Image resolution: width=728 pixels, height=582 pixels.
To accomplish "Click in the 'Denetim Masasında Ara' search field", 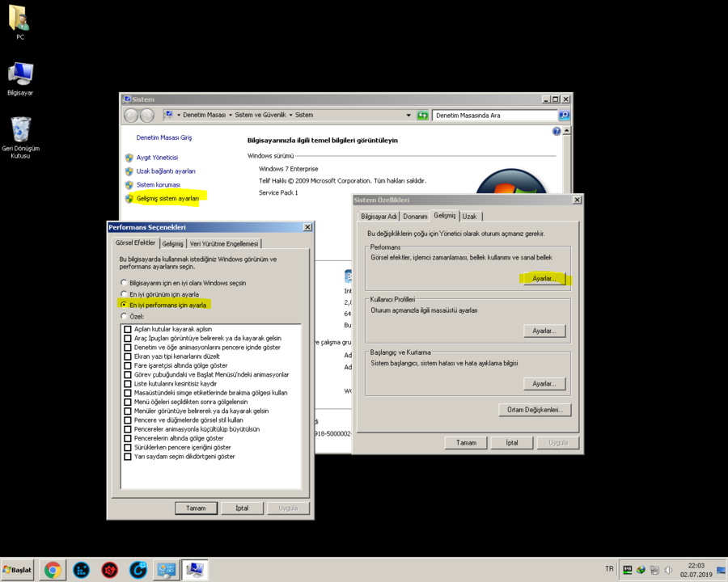I will coord(493,116).
